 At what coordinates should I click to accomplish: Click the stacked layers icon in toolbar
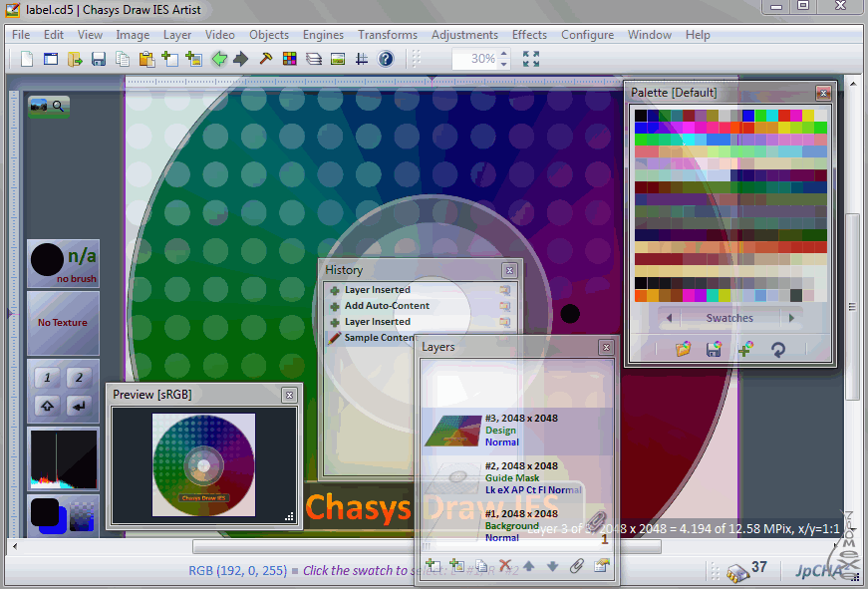pyautogui.click(x=314, y=59)
